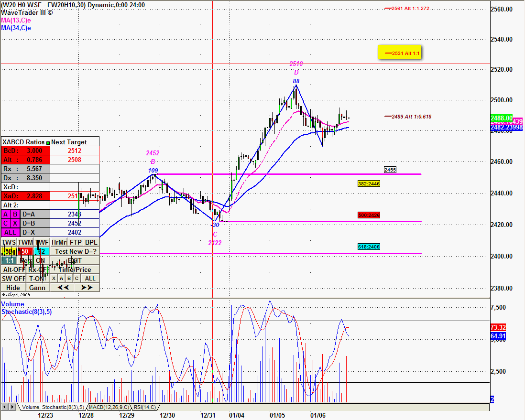Select the small A point button
This screenshot has width=525, height=420.
[61, 279]
